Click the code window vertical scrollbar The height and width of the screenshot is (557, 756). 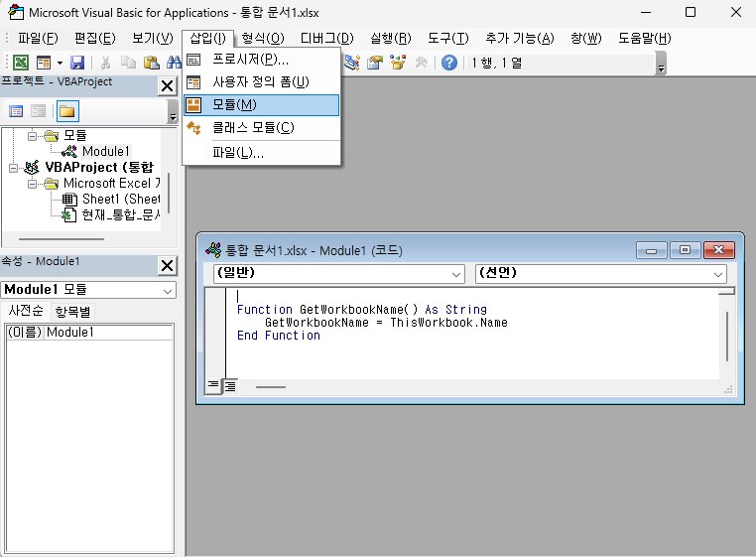click(x=727, y=337)
